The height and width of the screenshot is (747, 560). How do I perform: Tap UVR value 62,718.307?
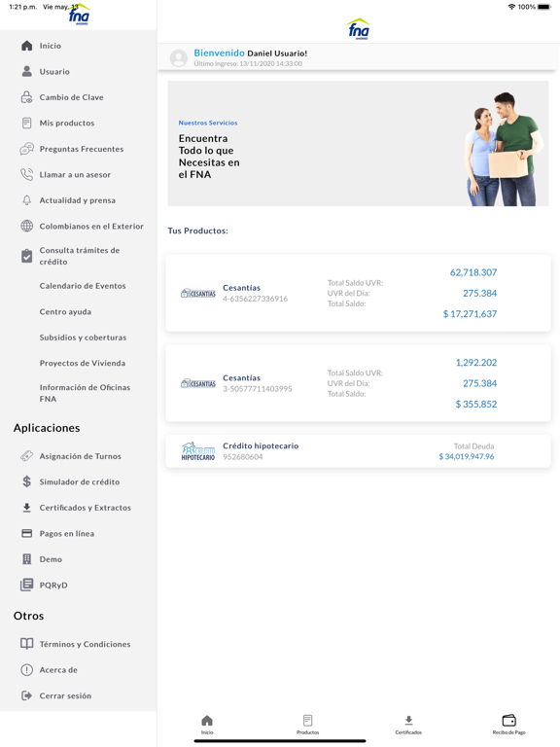click(473, 272)
